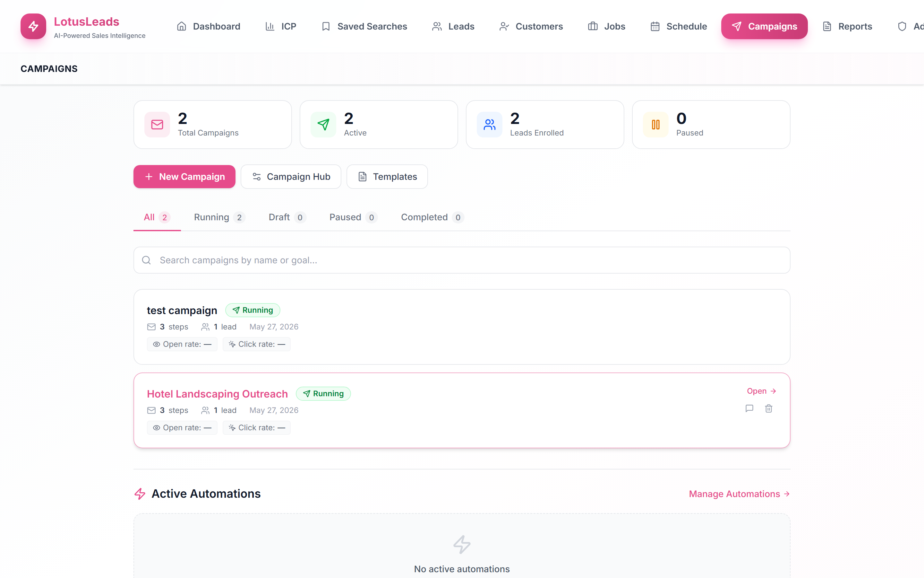Click the Open rate chip on test campaign
The width and height of the screenshot is (924, 578).
(x=182, y=344)
